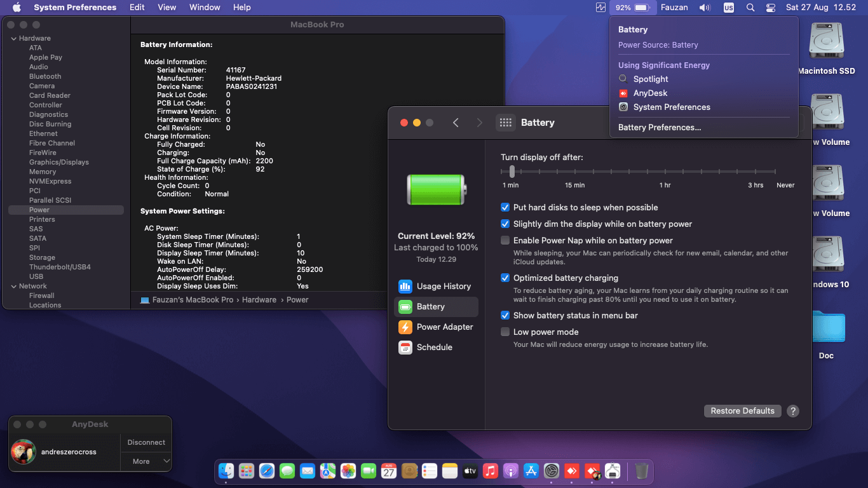Click the Spotlight search magnifier in menu bar
The height and width of the screenshot is (488, 868).
tap(750, 8)
